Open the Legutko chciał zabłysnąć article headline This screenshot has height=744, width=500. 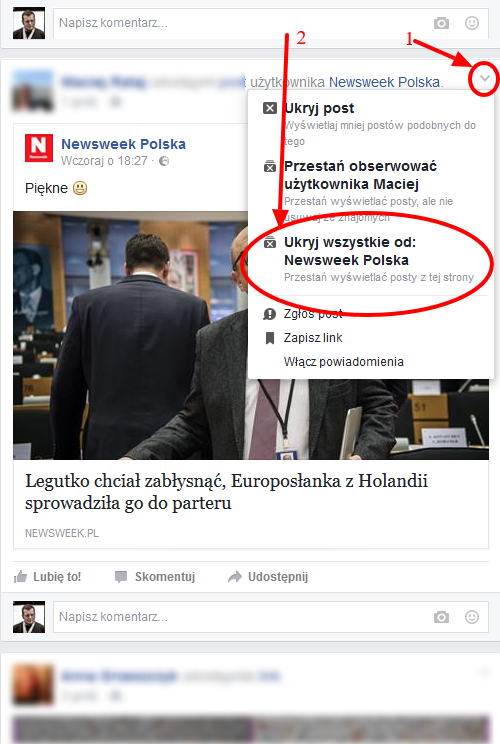click(x=226, y=492)
